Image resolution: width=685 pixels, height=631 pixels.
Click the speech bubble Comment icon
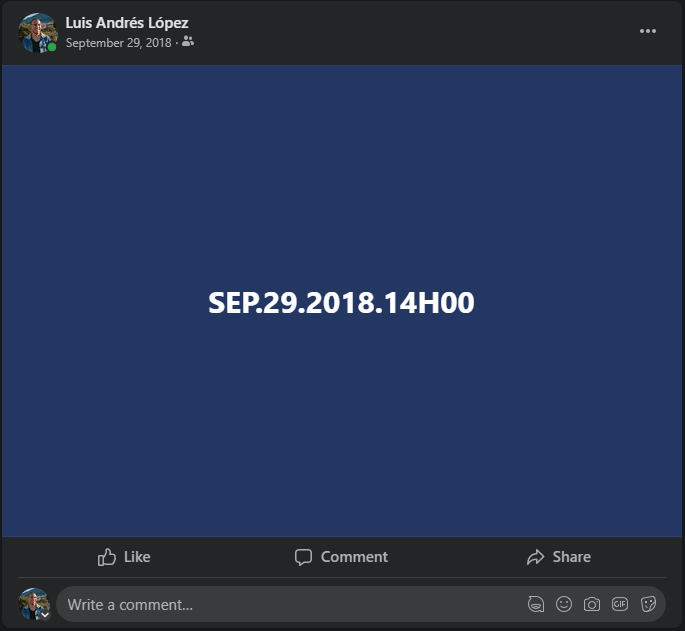303,557
